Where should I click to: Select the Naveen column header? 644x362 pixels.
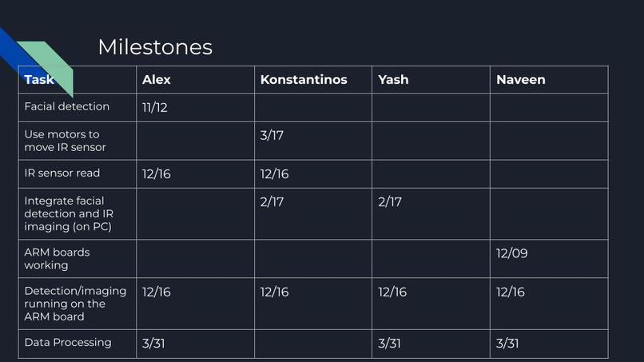(x=549, y=80)
